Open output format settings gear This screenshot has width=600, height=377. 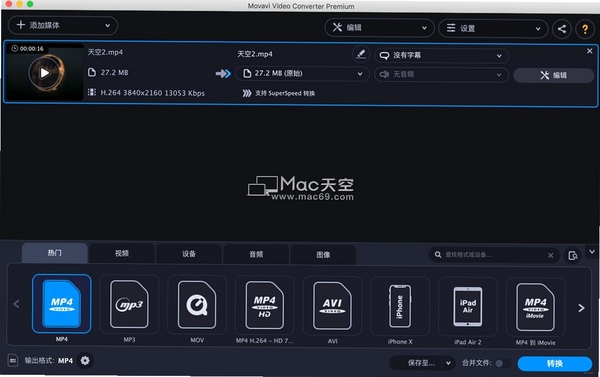pos(85,361)
